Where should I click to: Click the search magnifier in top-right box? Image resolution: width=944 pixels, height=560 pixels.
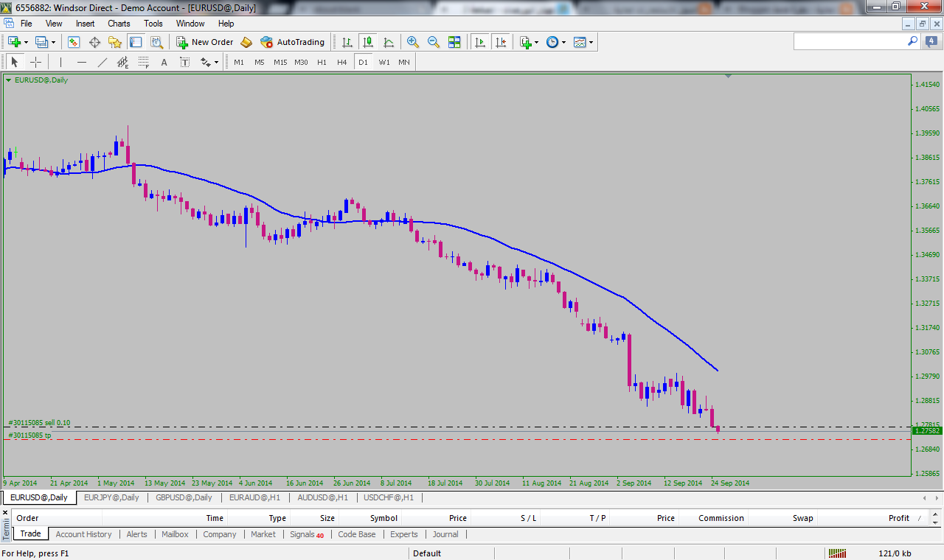pos(912,42)
